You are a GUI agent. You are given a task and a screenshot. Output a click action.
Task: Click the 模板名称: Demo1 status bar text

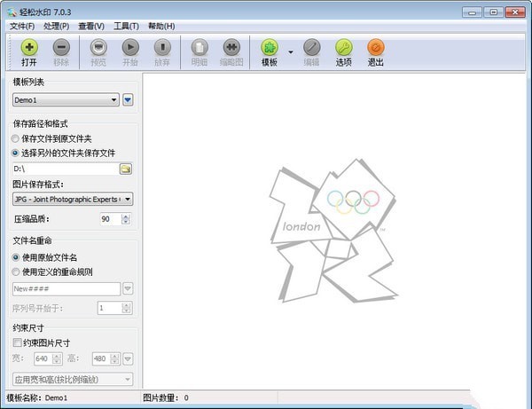coord(37,397)
